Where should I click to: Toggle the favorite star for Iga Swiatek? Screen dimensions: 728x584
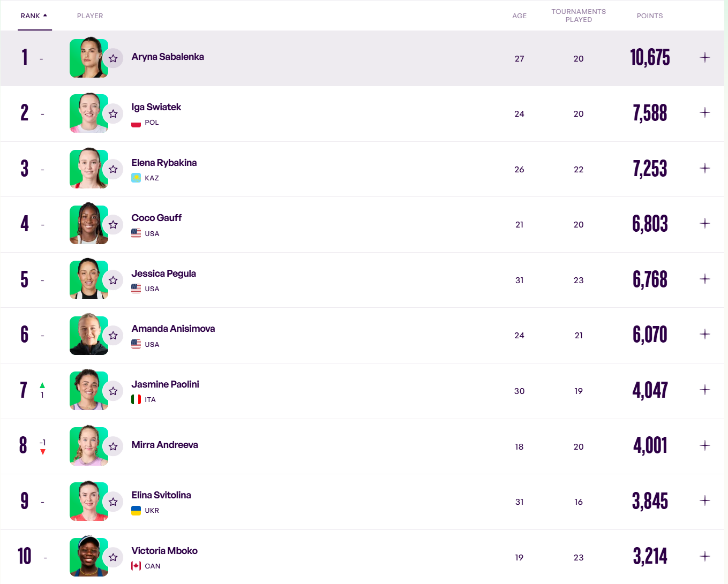click(113, 113)
